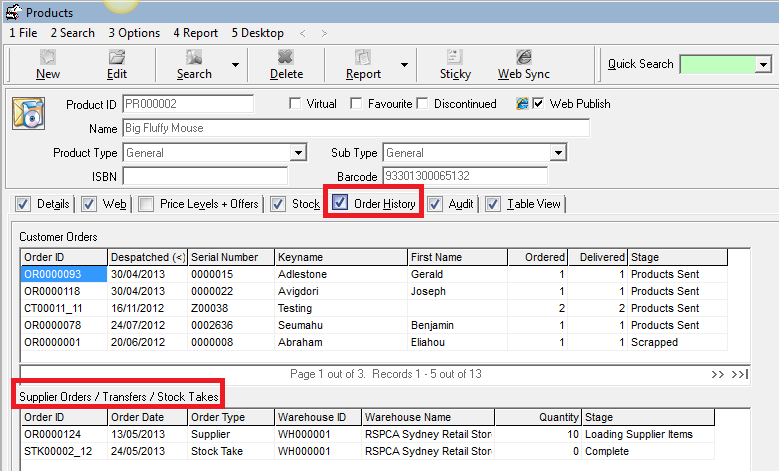Viewport: 779px width, 471px height.
Task: Click in the Quick Search input
Action: click(x=717, y=64)
